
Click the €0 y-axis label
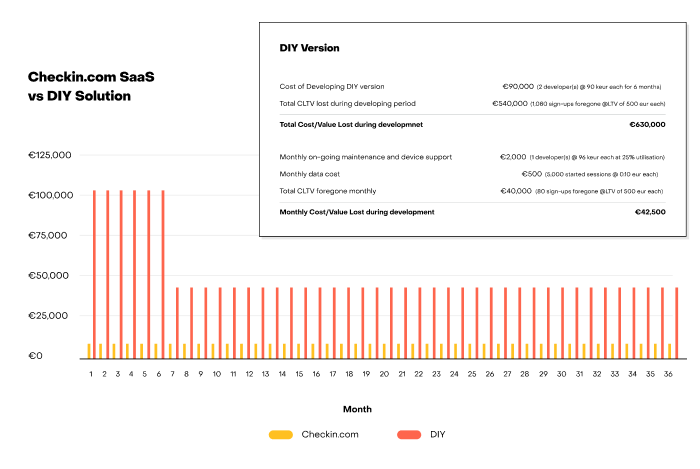pyautogui.click(x=35, y=356)
